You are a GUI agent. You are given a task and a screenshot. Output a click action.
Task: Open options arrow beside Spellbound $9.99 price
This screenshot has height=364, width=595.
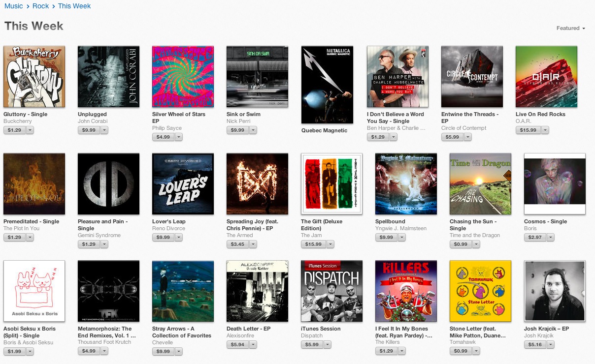[x=402, y=238]
